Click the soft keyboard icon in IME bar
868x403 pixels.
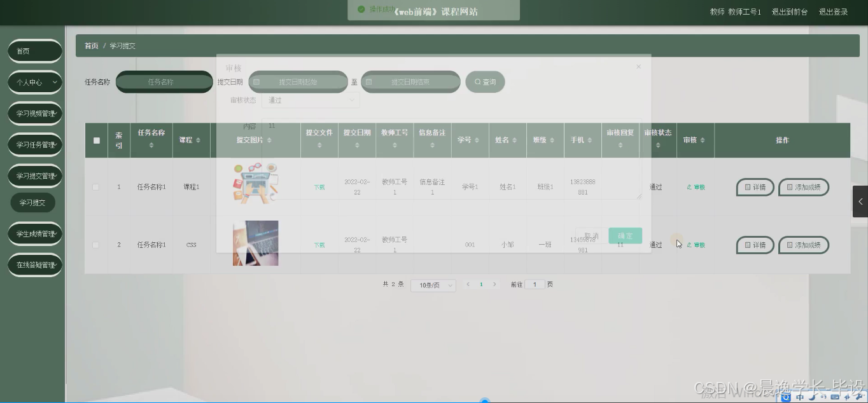(x=834, y=397)
